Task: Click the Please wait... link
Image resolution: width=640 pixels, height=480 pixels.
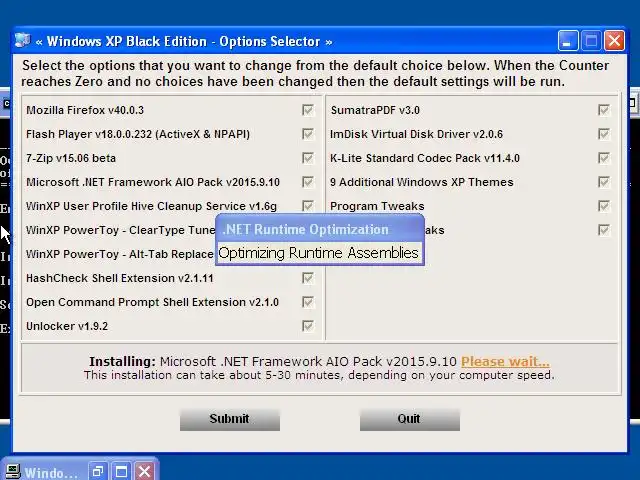Action: point(505,362)
